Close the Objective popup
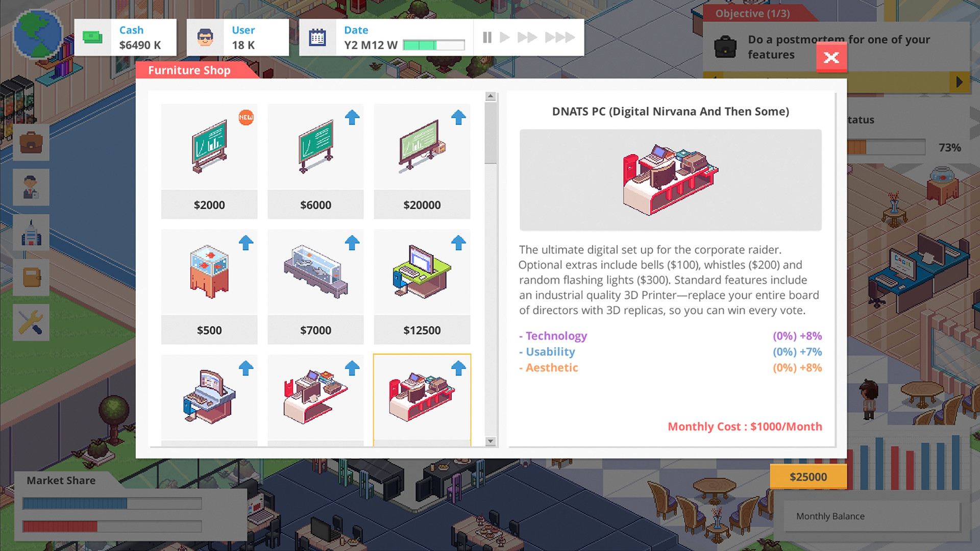980x551 pixels. point(831,58)
